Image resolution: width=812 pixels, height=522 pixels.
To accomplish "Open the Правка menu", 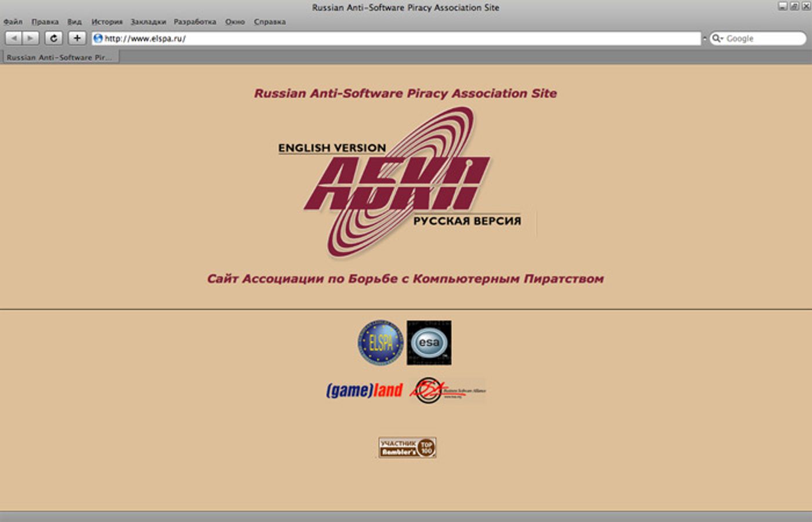I will 45,22.
